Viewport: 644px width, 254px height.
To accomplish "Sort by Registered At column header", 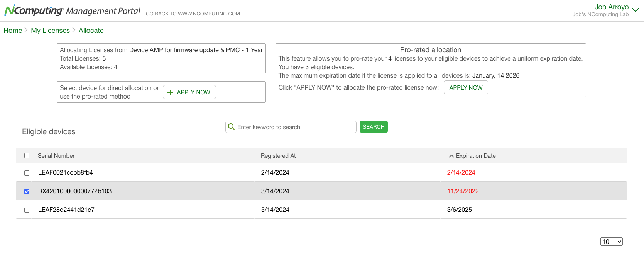I will pyautogui.click(x=278, y=156).
